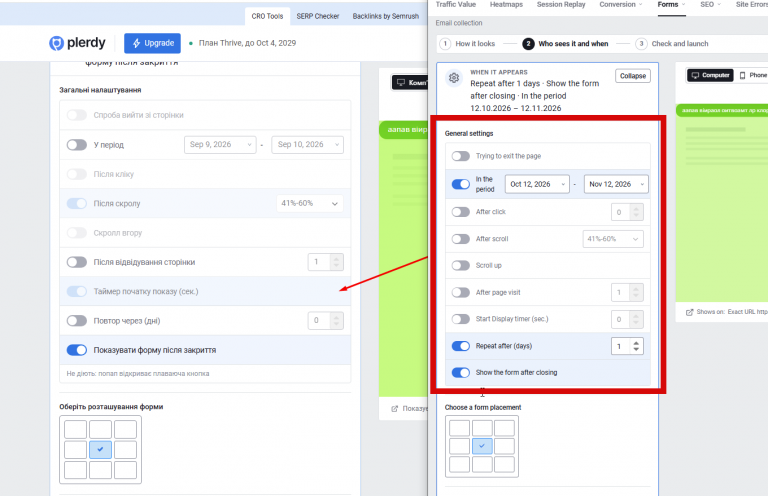The height and width of the screenshot is (496, 768).
Task: Click the monitor icon in the Computer button
Action: [x=695, y=75]
